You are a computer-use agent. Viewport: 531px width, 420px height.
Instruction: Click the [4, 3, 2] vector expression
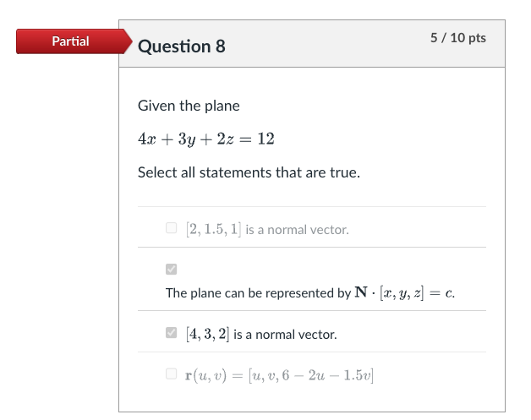207,335
